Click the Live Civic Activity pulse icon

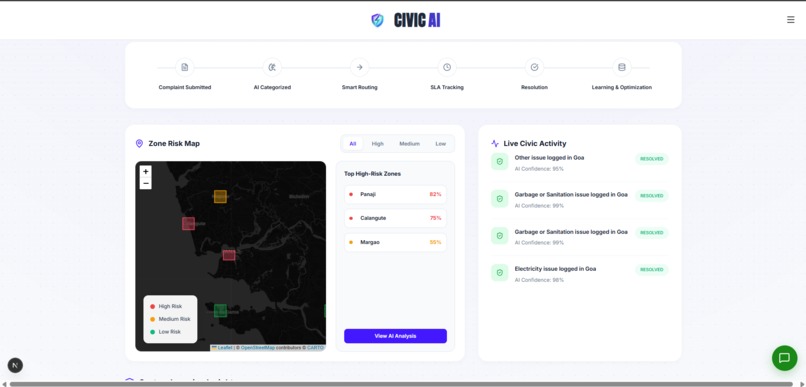click(495, 143)
